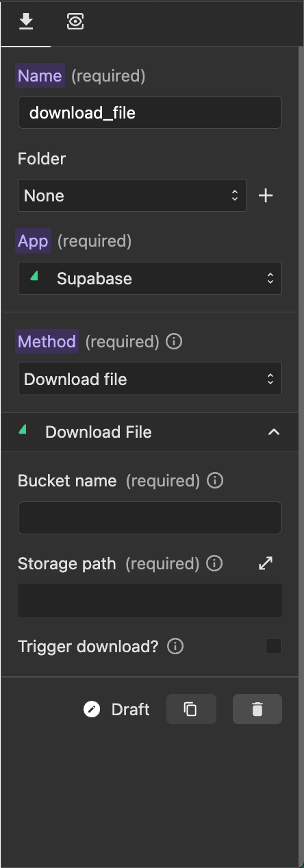Viewport: 304px width, 868px height.
Task: Focus the Bucket name input field
Action: click(x=150, y=518)
